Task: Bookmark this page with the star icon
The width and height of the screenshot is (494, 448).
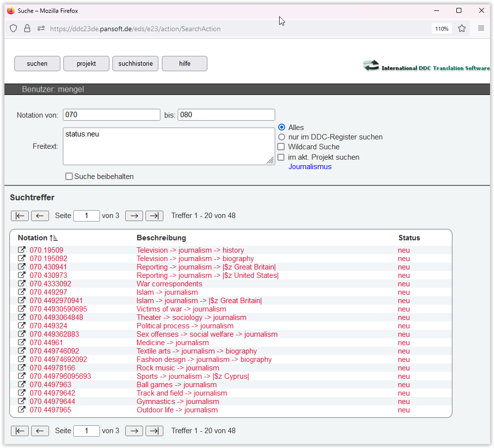Action: pyautogui.click(x=462, y=29)
